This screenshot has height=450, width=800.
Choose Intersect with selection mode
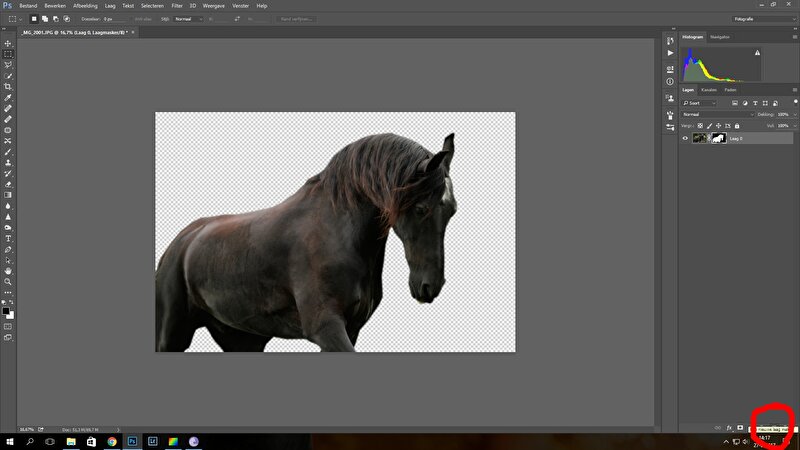tap(66, 19)
